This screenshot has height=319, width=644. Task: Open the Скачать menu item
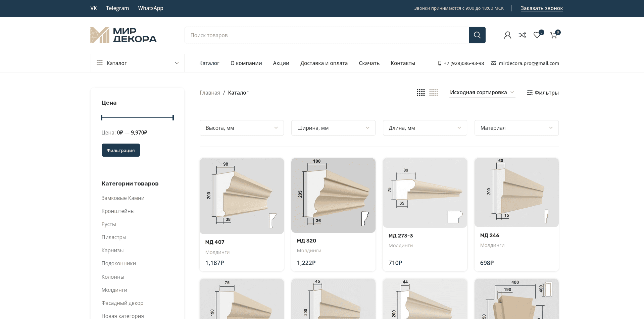369,63
